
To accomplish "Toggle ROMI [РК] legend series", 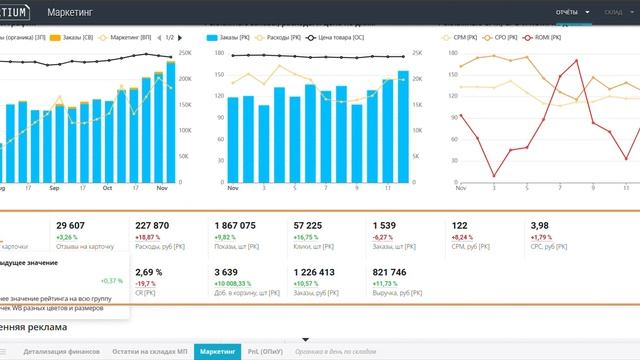I will click(542, 38).
